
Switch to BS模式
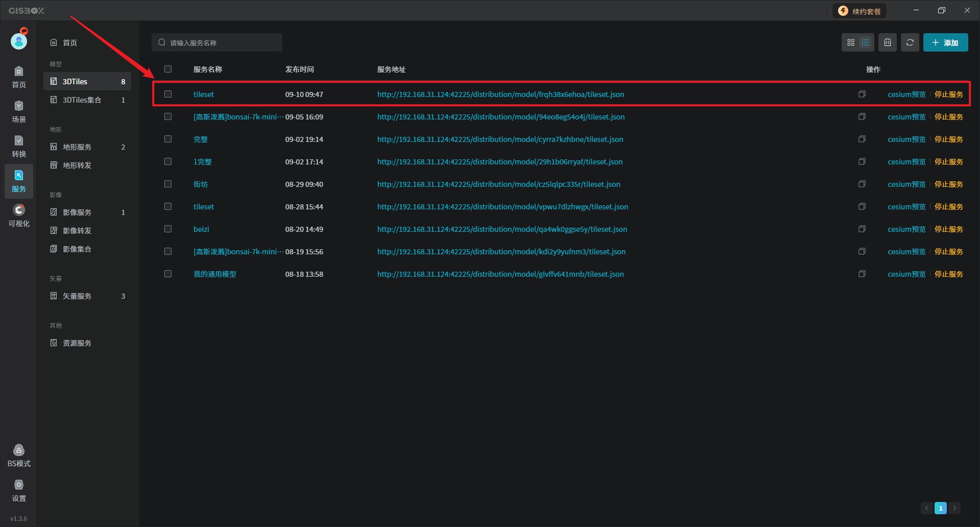tap(19, 456)
